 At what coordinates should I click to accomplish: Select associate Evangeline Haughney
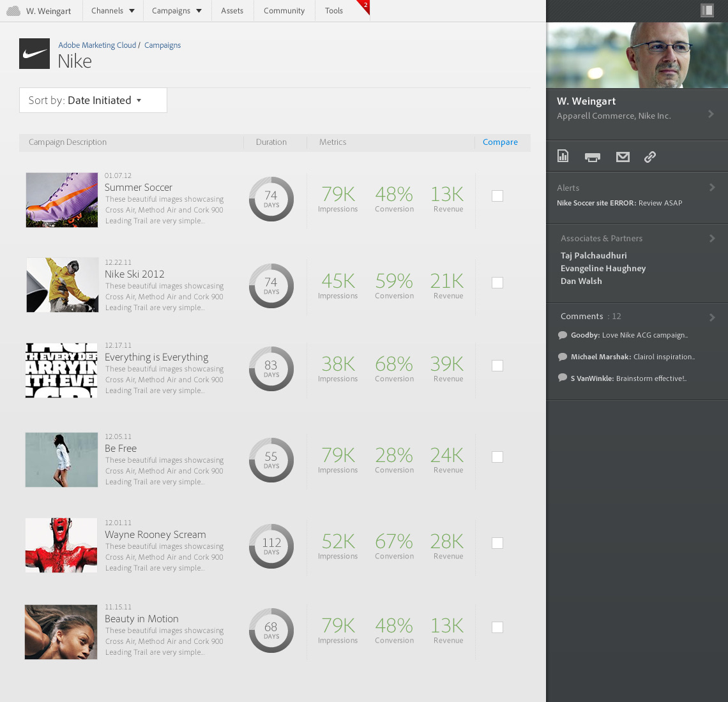[x=603, y=268]
